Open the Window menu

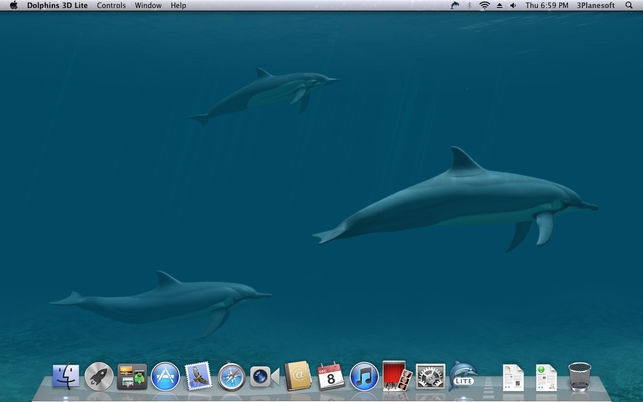(x=148, y=5)
